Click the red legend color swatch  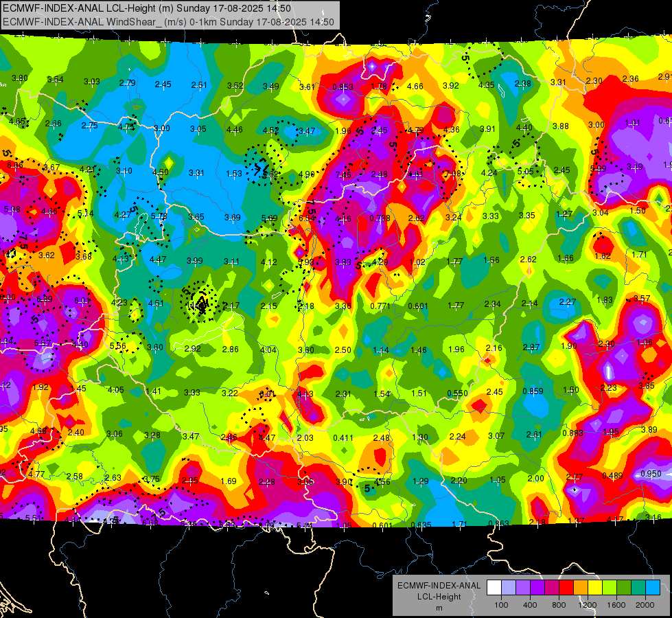pyautogui.click(x=566, y=588)
